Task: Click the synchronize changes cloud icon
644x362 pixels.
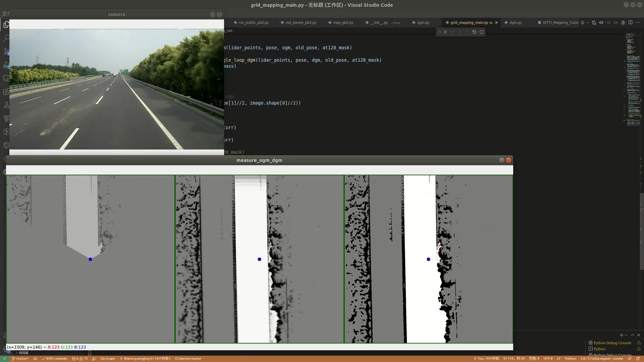Action: (35, 359)
